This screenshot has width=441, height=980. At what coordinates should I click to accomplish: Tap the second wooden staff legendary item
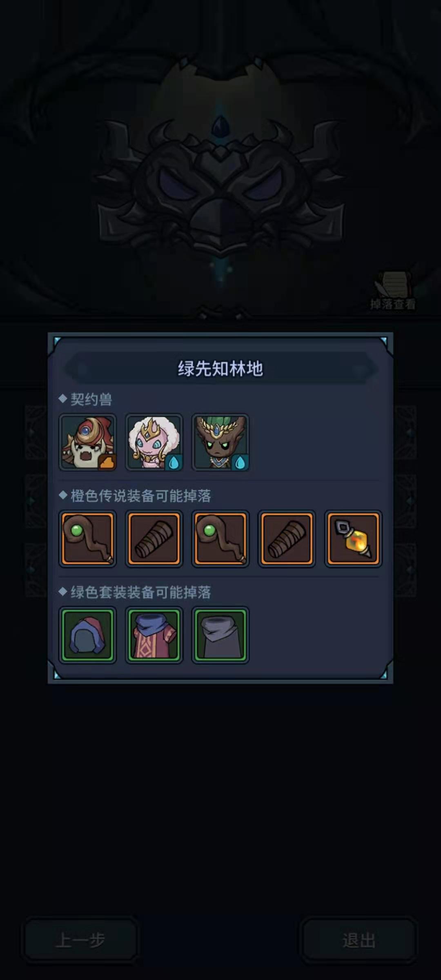pyautogui.click(x=220, y=539)
